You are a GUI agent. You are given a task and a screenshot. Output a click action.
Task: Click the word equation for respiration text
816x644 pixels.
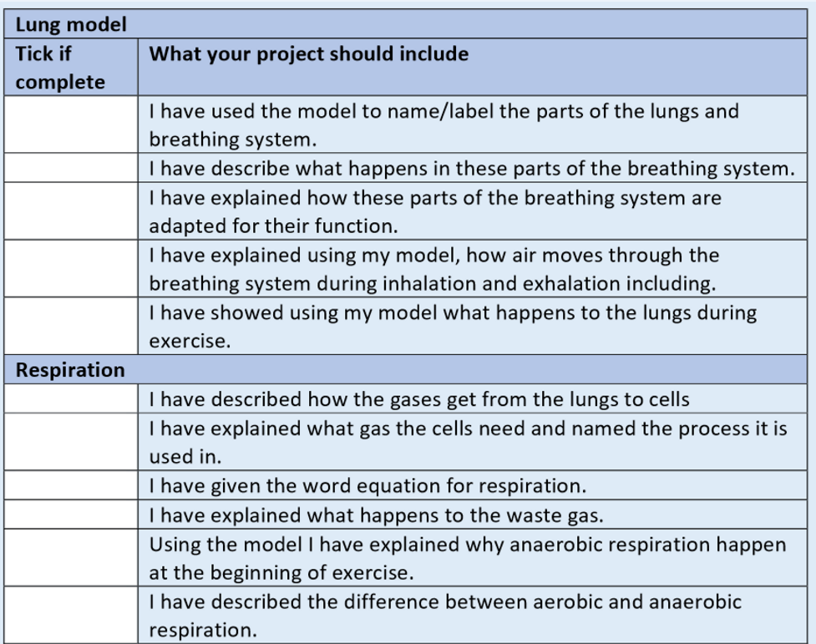pyautogui.click(x=367, y=486)
